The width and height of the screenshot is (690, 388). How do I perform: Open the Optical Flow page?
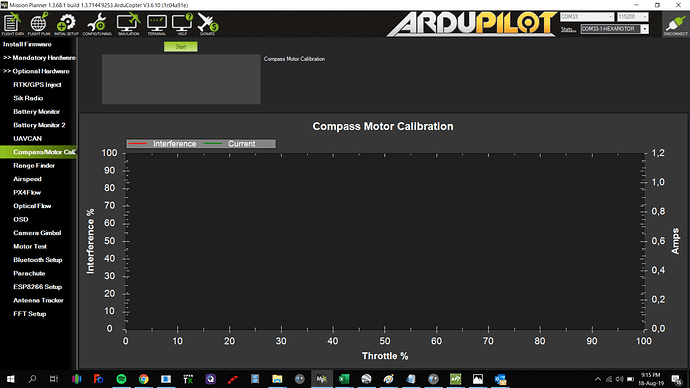click(32, 206)
